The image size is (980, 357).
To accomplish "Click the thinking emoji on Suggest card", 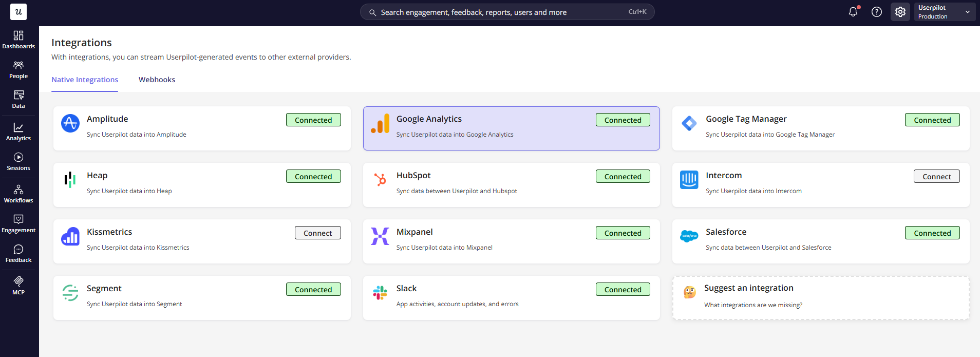I will tap(690, 292).
